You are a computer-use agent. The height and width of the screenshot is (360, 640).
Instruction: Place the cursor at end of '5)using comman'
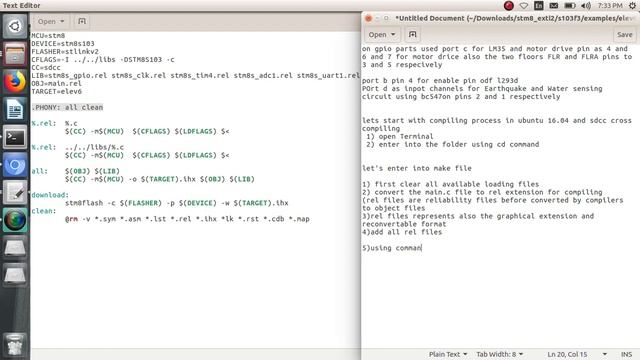pyautogui.click(x=422, y=248)
